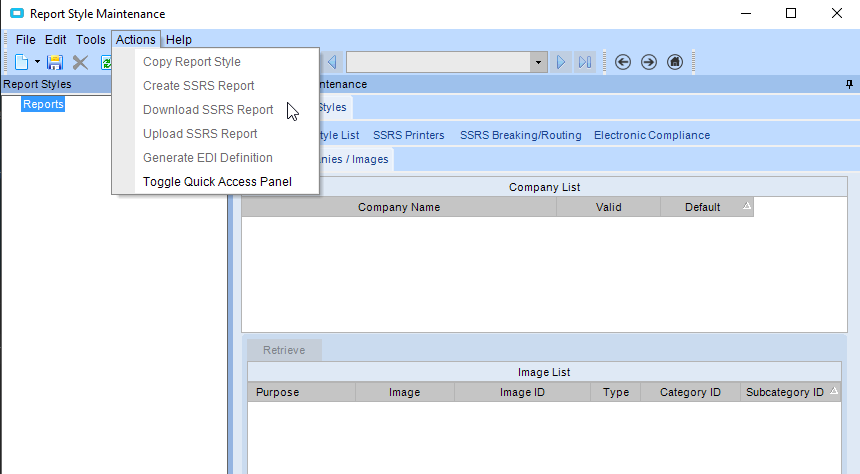Open the Tools menu
Viewport: 860px width, 474px height.
point(91,40)
